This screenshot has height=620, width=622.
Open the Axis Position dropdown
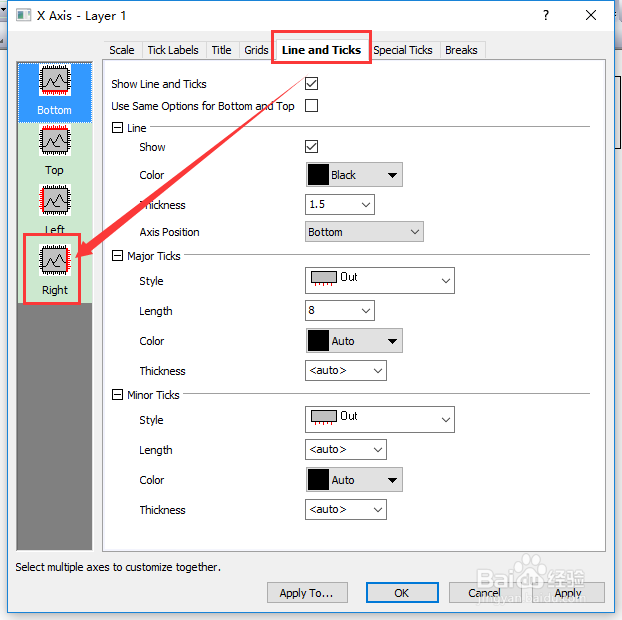[x=364, y=232]
